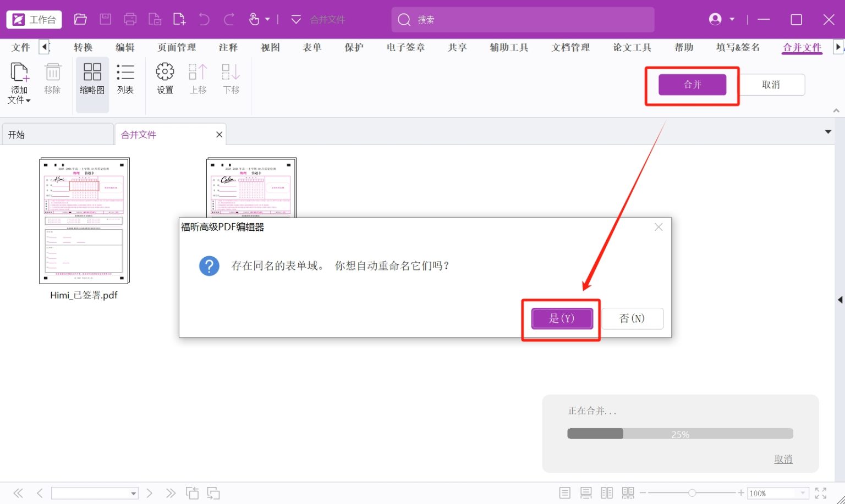Viewport: 845px width, 504px height.
Task: Open the 电子签章 ribbon tab
Action: click(x=405, y=47)
